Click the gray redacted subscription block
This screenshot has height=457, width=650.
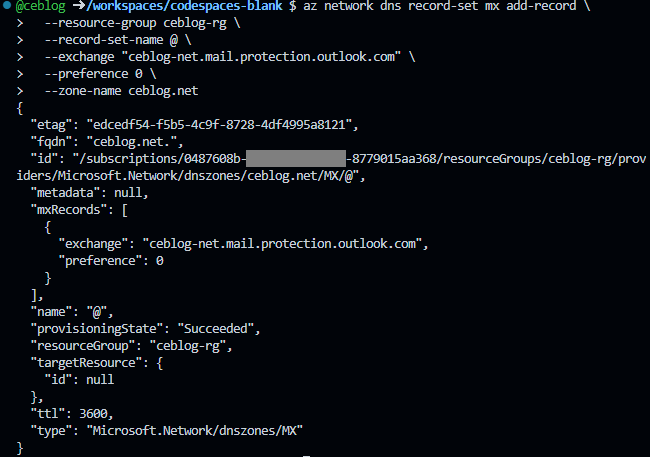[x=296, y=158]
